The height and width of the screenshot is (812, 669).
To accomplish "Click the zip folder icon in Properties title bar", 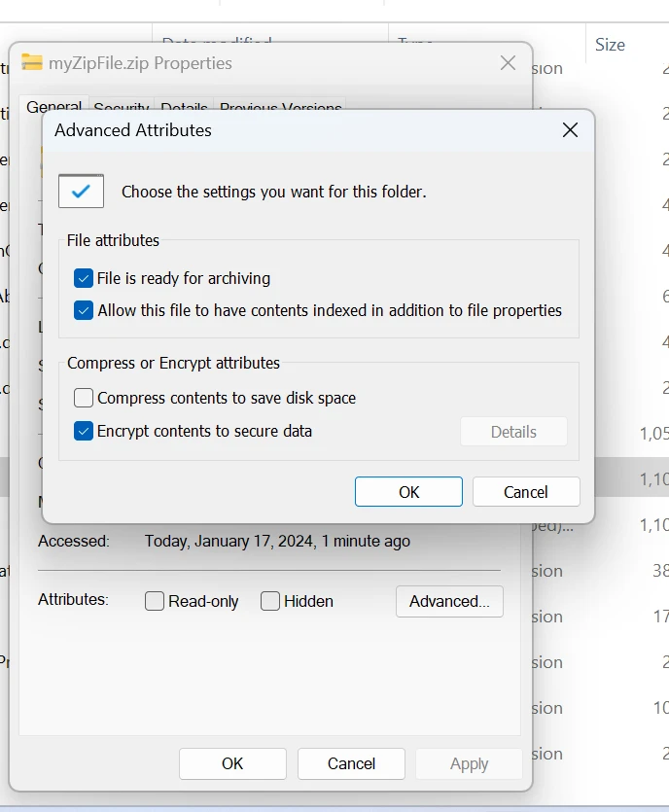I will click(32, 63).
